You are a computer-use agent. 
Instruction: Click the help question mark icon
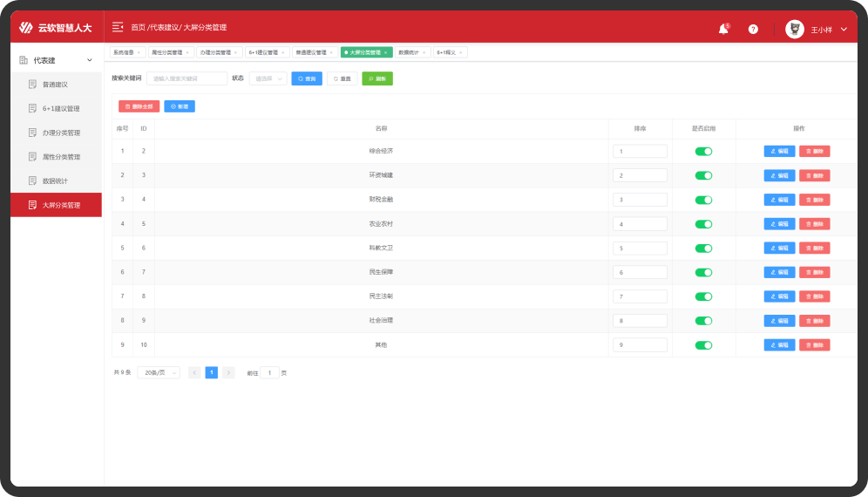[x=753, y=29]
